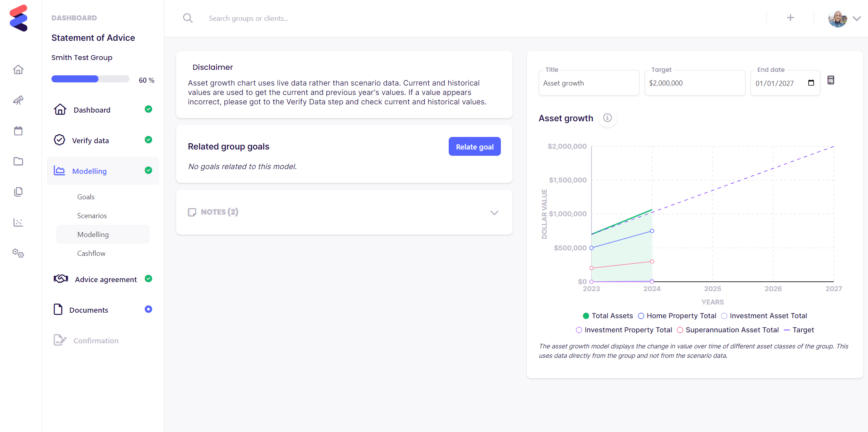Open Cashflow in the sidebar submenu
Screen dimensions: 868x432
(91, 253)
